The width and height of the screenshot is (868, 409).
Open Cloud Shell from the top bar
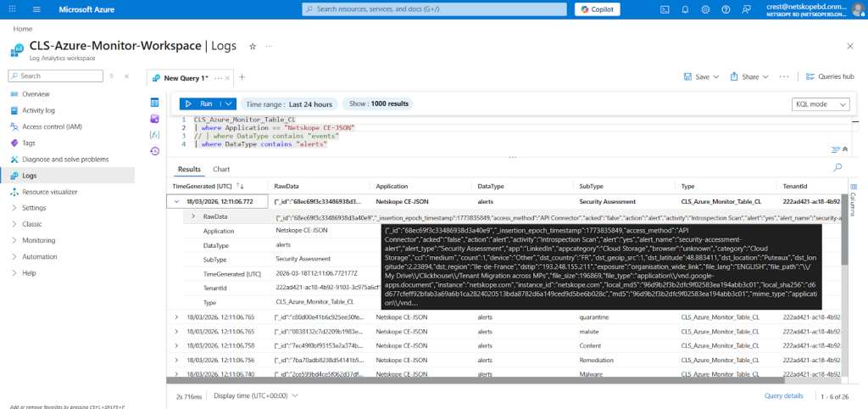point(665,9)
